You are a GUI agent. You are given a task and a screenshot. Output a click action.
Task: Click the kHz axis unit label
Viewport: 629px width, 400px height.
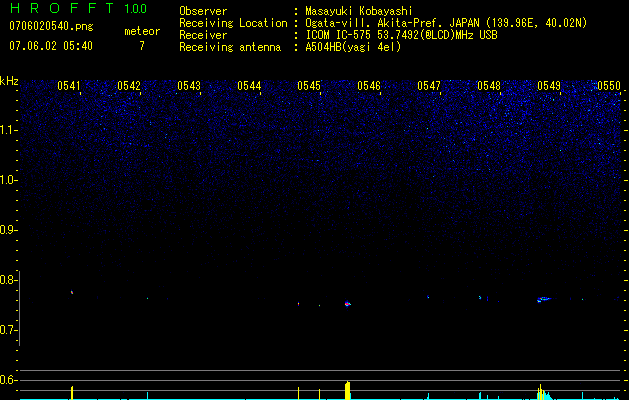point(9,81)
